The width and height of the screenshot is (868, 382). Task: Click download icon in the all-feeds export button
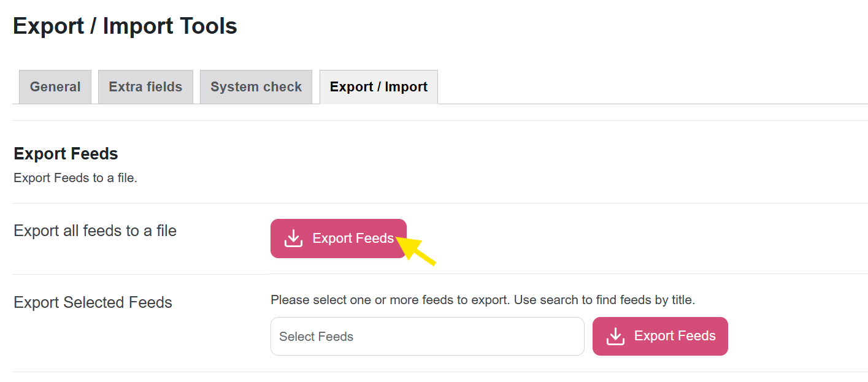294,239
